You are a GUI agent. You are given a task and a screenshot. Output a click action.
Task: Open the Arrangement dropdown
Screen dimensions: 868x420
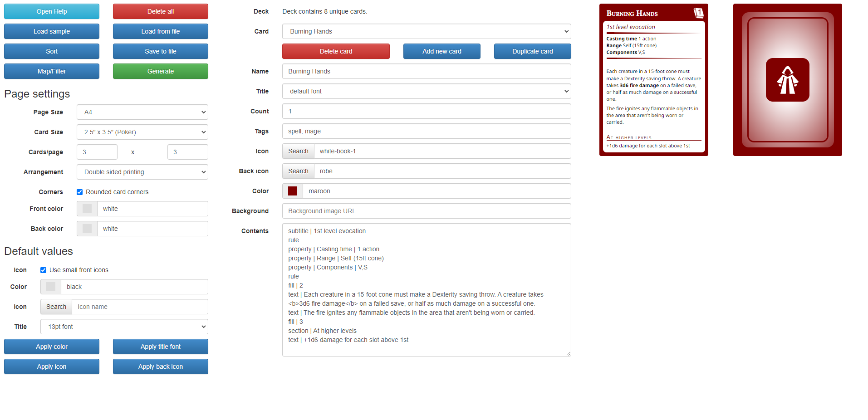(x=142, y=172)
